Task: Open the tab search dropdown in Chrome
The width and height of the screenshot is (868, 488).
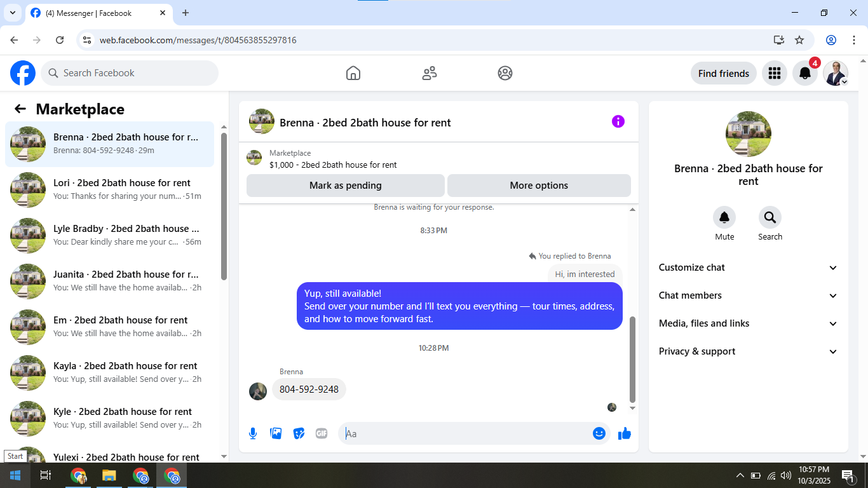Action: [13, 13]
